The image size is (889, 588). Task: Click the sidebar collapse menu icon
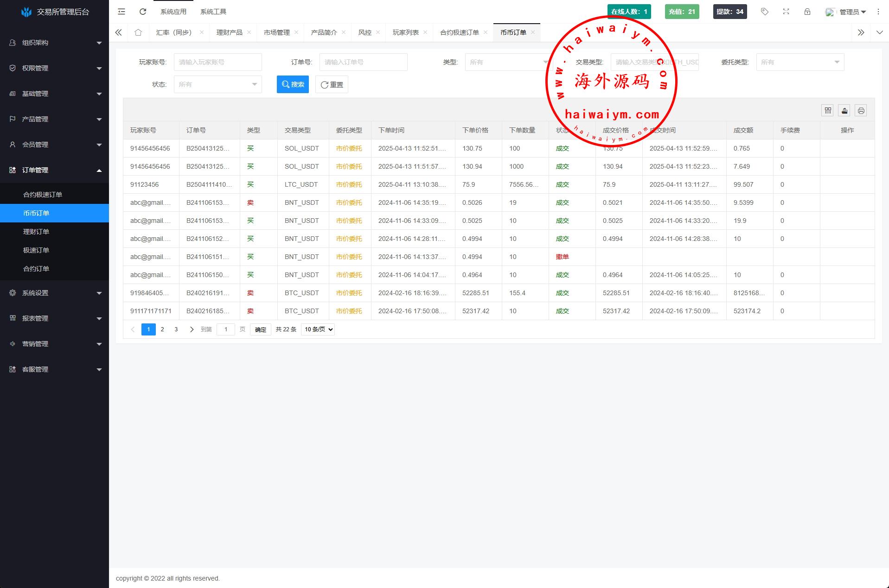click(122, 12)
